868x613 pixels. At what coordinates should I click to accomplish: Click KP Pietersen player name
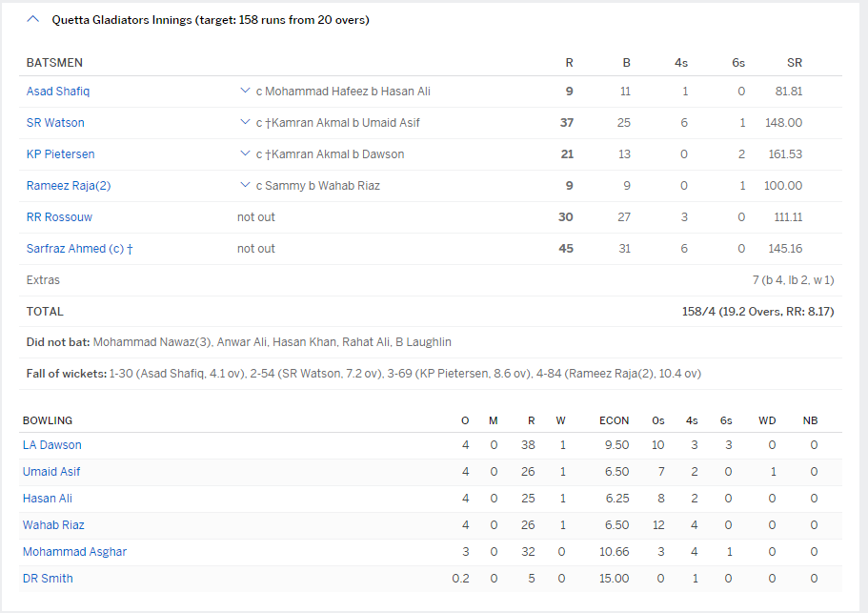tap(60, 154)
